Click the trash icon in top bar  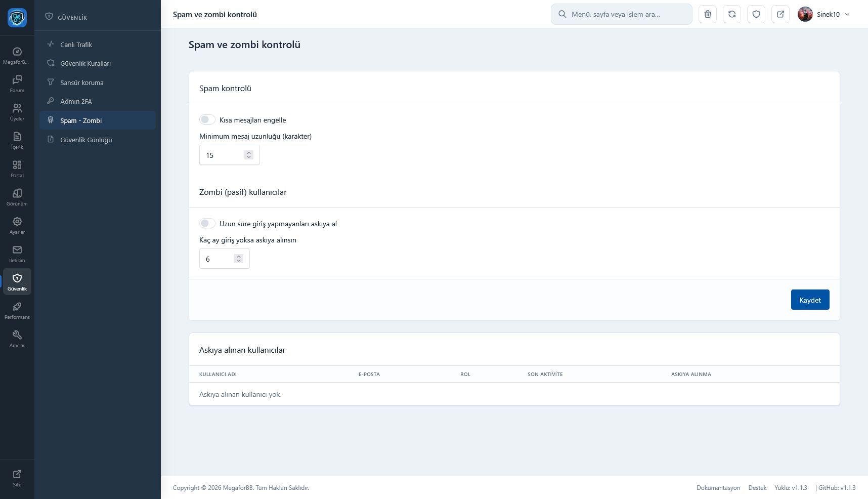(x=708, y=14)
